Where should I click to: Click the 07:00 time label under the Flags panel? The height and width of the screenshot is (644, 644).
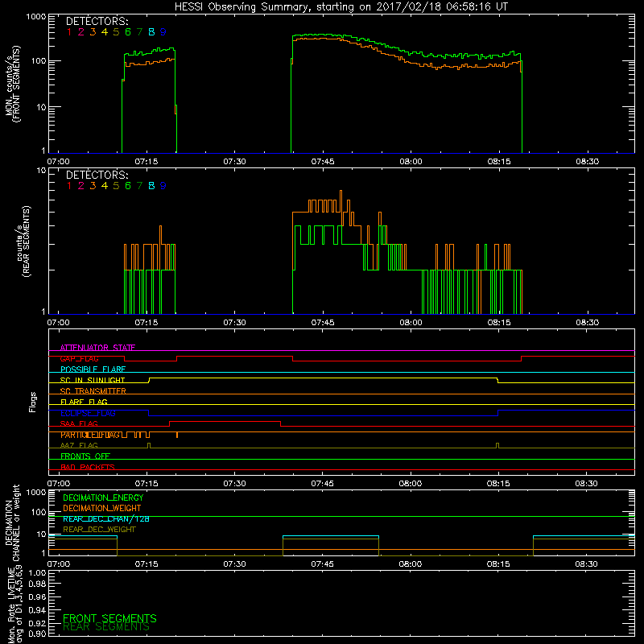(x=58, y=484)
